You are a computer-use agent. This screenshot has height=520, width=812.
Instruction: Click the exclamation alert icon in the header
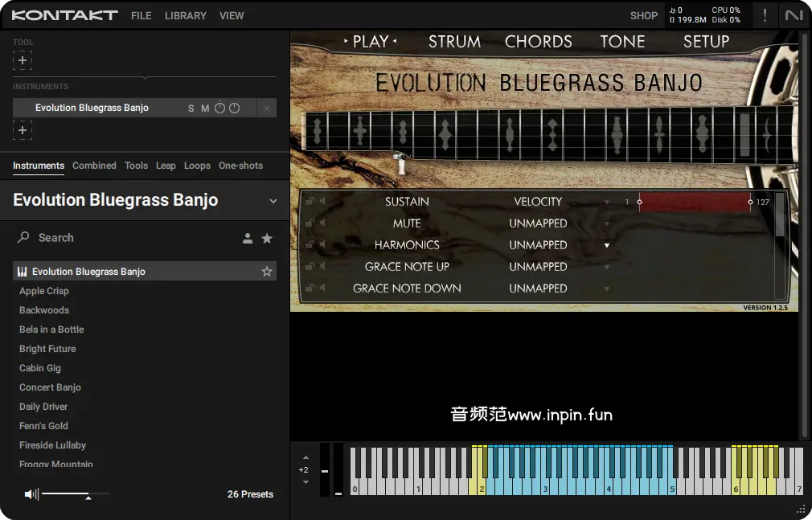click(x=765, y=15)
